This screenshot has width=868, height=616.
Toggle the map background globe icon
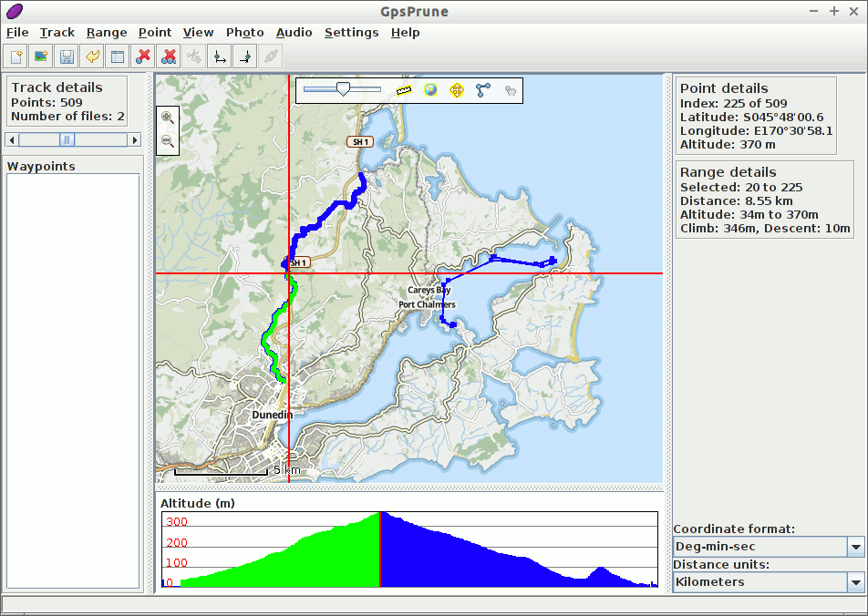tap(431, 90)
